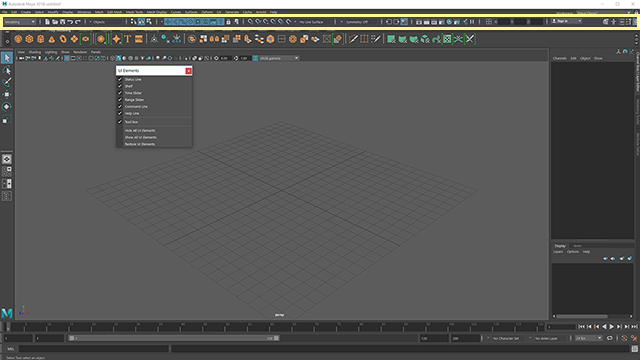
Task: Click the Redo arrow icon
Action: 78,22
